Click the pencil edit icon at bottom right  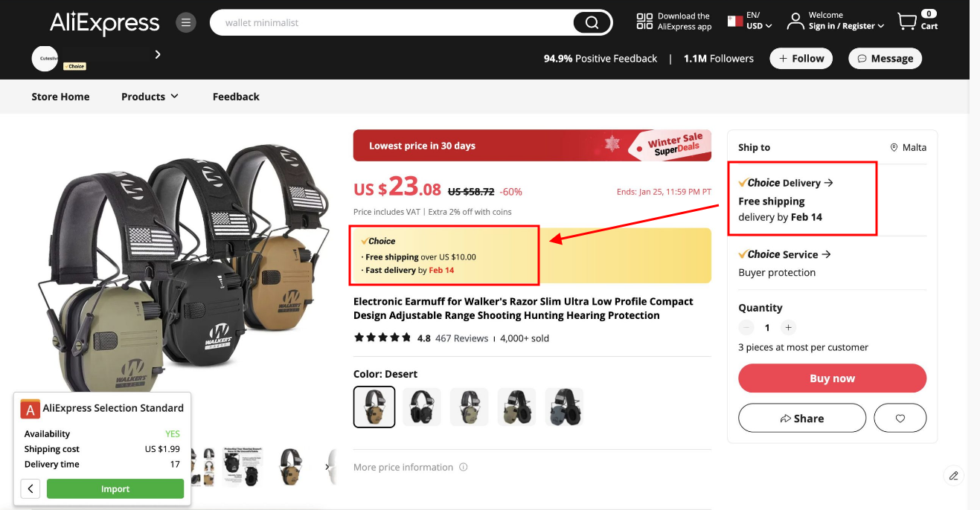[x=954, y=475]
